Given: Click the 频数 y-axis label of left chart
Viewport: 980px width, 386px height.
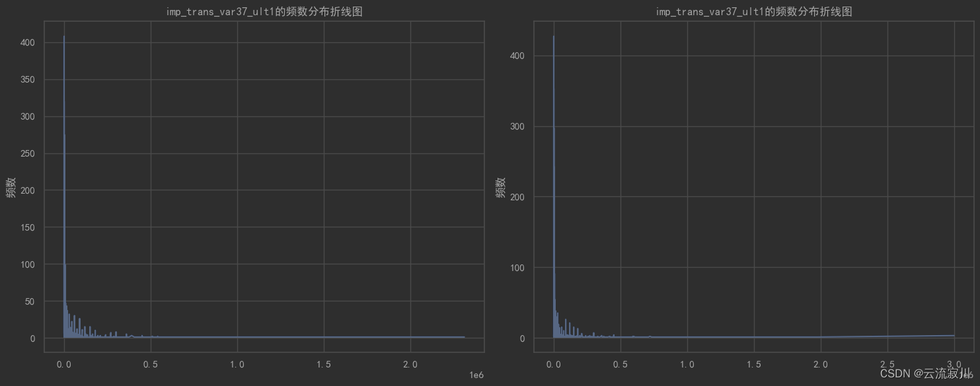Looking at the screenshot, I should click(x=12, y=187).
